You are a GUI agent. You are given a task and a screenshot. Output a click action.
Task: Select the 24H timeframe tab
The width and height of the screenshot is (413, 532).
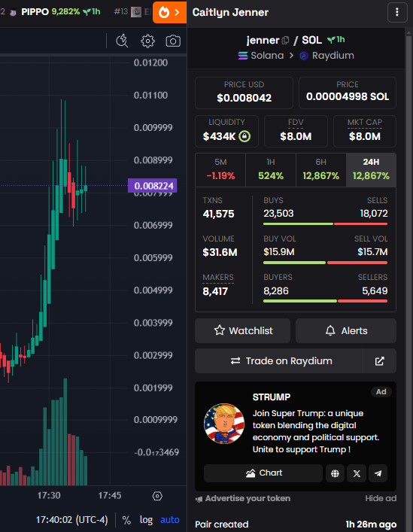[371, 169]
